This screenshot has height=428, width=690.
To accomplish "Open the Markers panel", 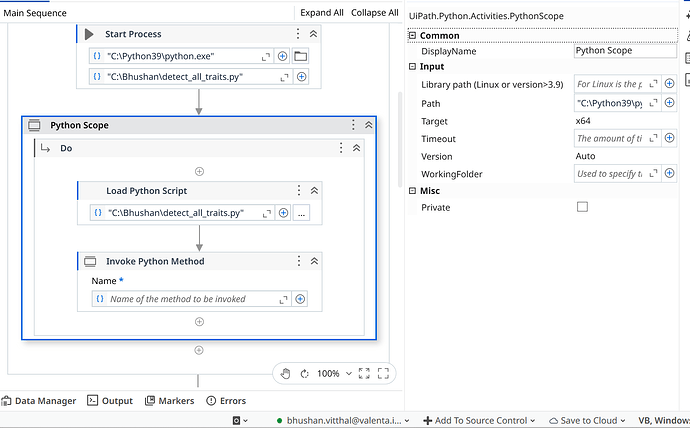I will coord(169,401).
